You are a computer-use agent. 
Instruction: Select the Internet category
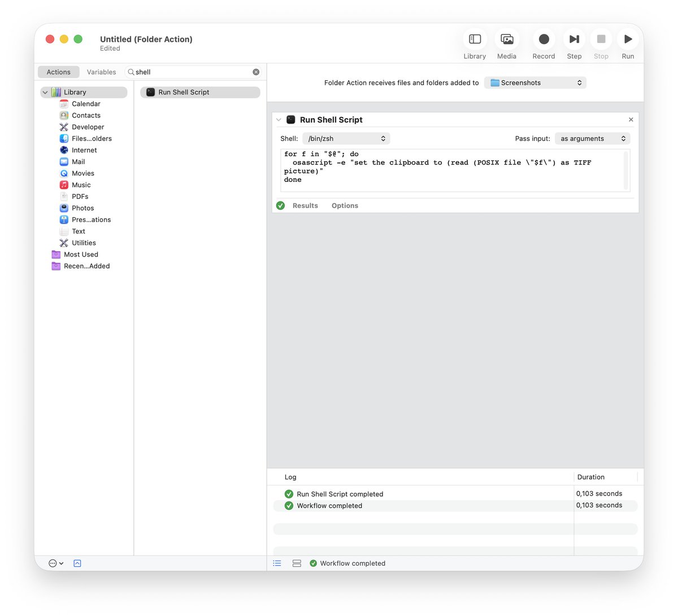coord(84,150)
